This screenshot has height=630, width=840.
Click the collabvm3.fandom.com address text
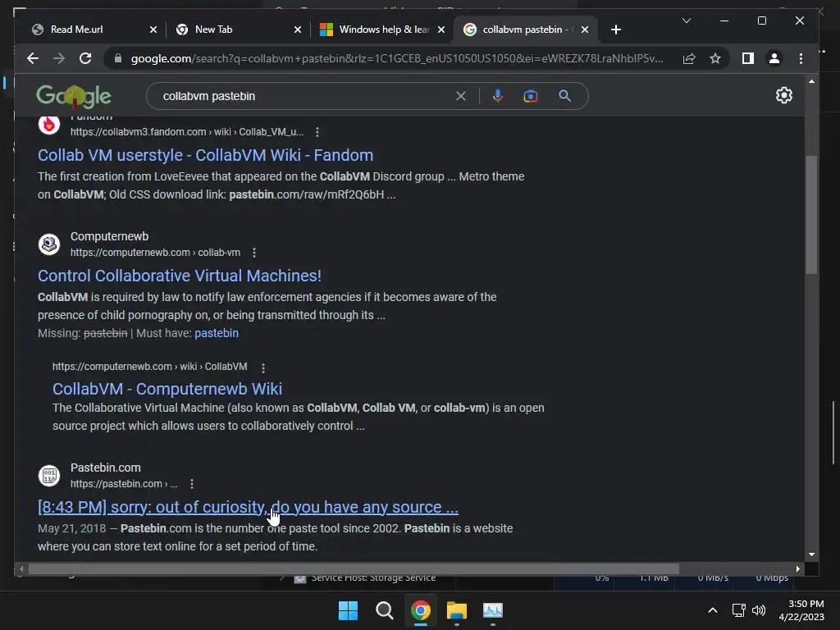click(186, 132)
